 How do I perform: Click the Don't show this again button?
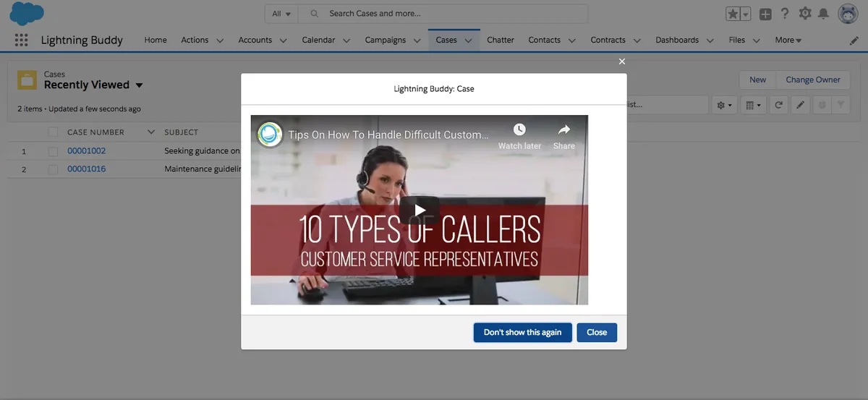pyautogui.click(x=522, y=333)
